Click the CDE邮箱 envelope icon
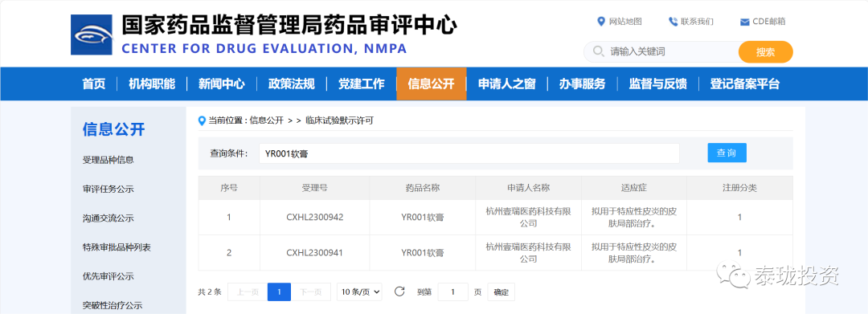This screenshot has width=868, height=314. point(744,22)
